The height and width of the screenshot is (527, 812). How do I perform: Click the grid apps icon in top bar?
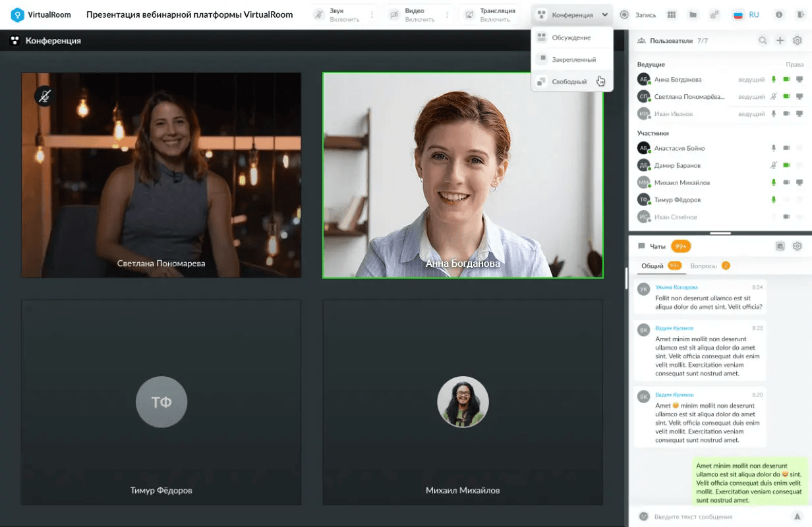(672, 14)
